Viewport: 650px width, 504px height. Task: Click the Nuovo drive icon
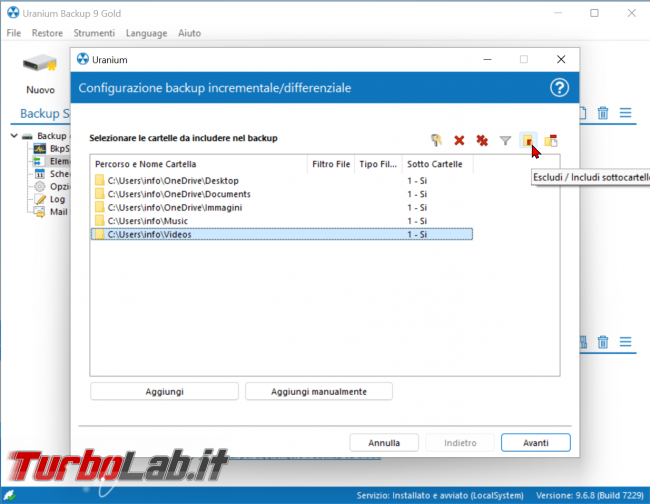point(40,64)
